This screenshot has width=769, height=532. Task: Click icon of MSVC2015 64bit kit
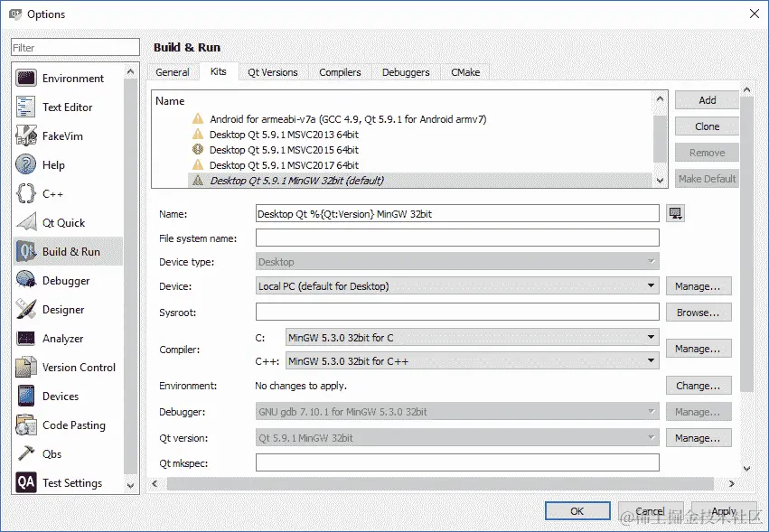tap(198, 150)
